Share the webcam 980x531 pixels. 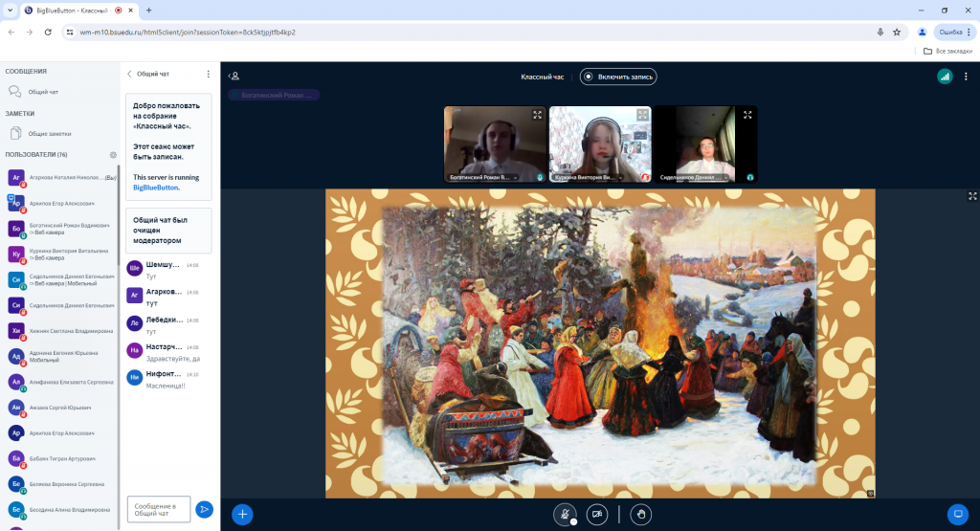click(597, 514)
